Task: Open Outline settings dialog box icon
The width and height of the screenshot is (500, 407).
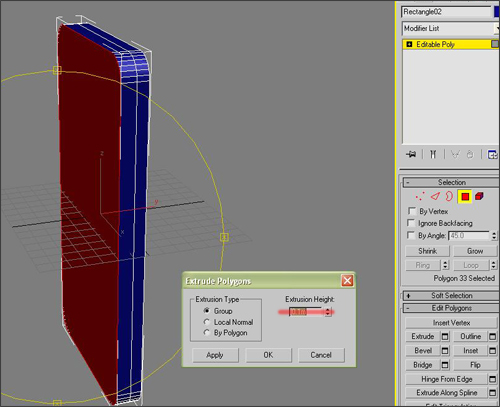Action: click(493, 336)
